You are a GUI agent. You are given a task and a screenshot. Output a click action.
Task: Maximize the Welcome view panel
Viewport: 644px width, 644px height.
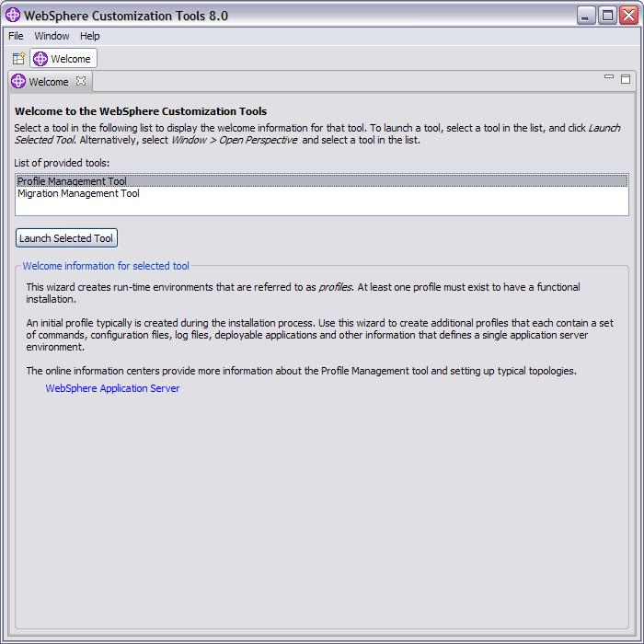pos(625,79)
